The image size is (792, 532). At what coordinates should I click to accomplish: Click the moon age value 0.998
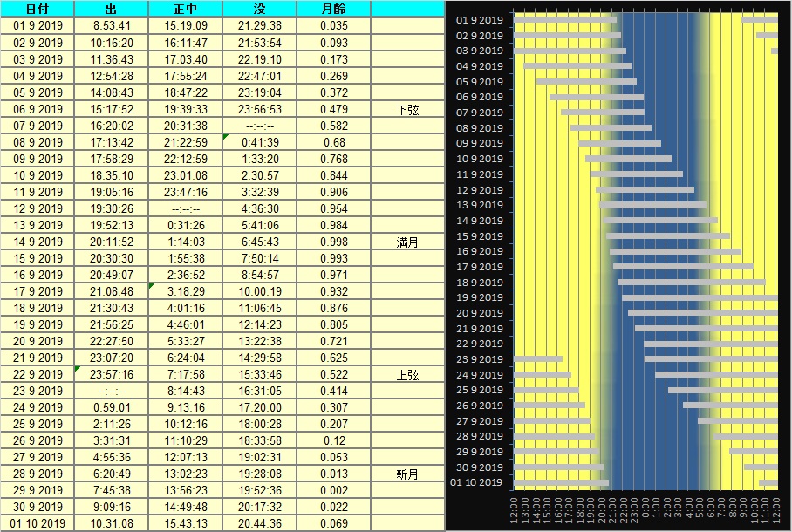(x=333, y=242)
